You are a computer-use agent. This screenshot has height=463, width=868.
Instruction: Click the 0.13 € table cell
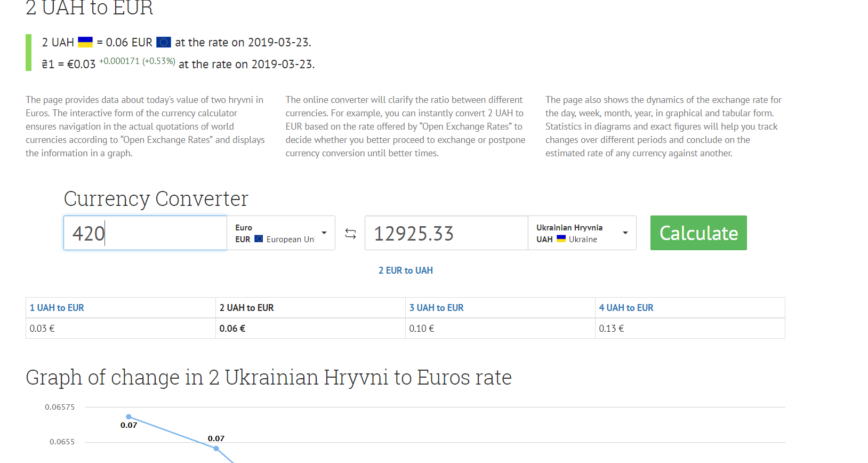tap(690, 329)
